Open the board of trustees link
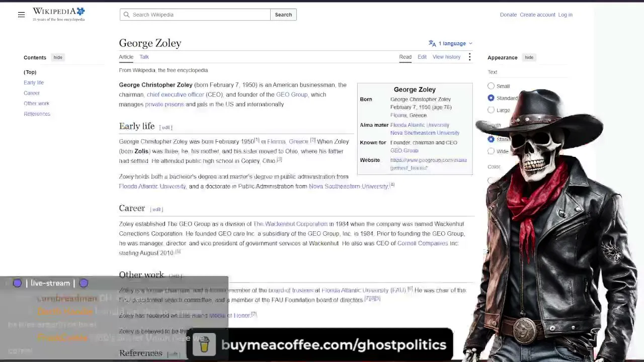This screenshot has height=362, width=644. pos(291,290)
